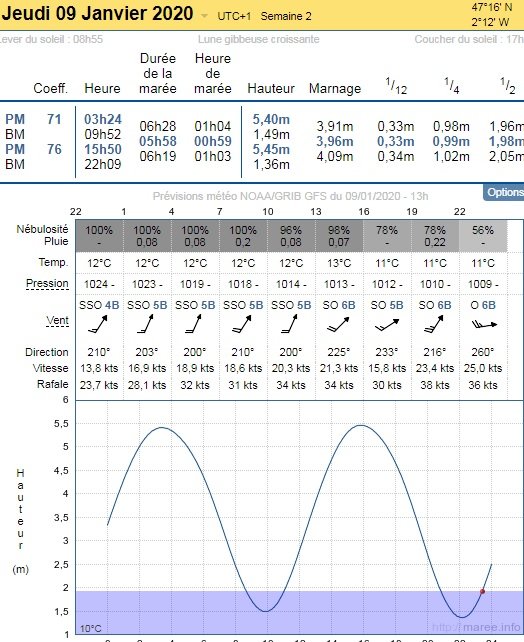Click the gust value 38 kts
This screenshot has width=524, height=642.
435,385
